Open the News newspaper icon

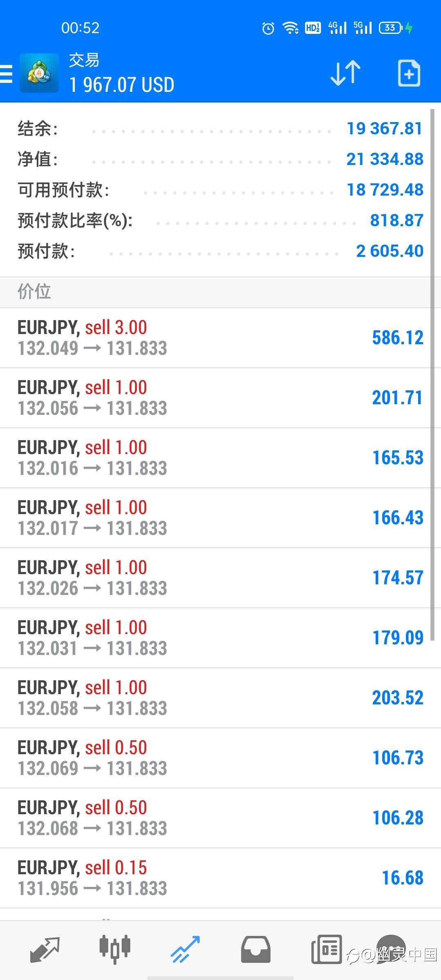pos(326,949)
